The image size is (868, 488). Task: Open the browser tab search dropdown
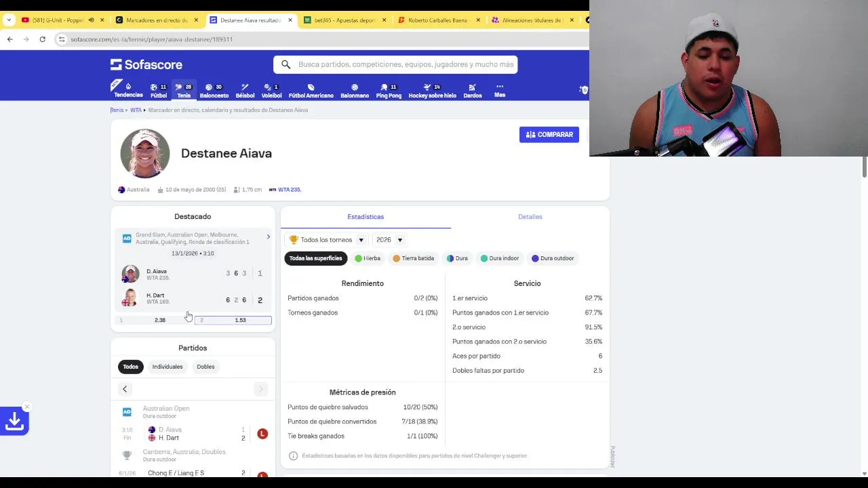8,20
